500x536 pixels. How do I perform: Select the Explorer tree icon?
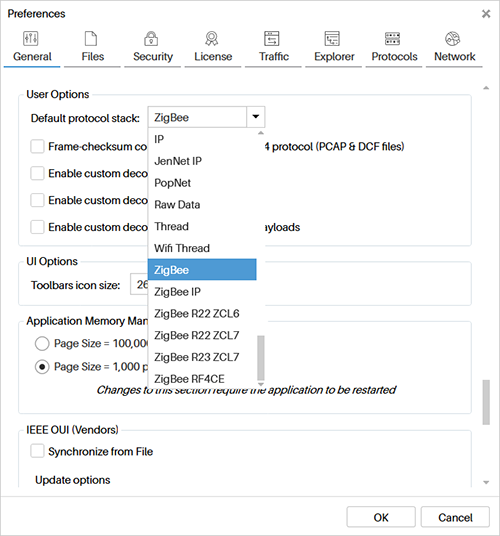pos(332,39)
